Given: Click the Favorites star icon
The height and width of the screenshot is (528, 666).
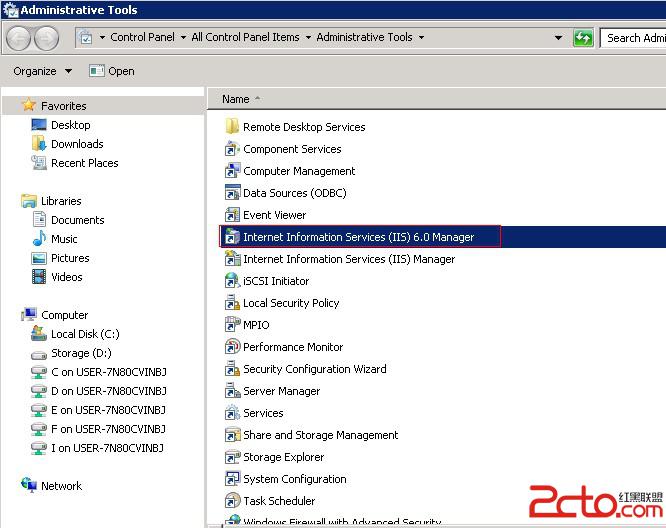Looking at the screenshot, I should pos(28,105).
